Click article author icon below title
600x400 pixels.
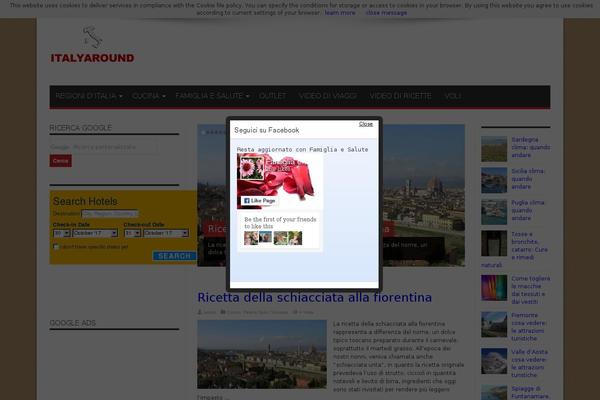pyautogui.click(x=200, y=312)
